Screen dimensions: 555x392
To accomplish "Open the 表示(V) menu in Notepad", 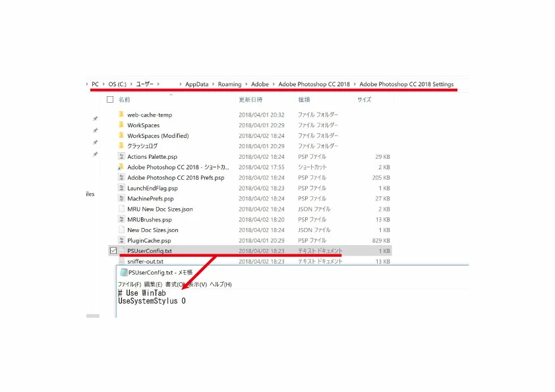I will (x=197, y=284).
